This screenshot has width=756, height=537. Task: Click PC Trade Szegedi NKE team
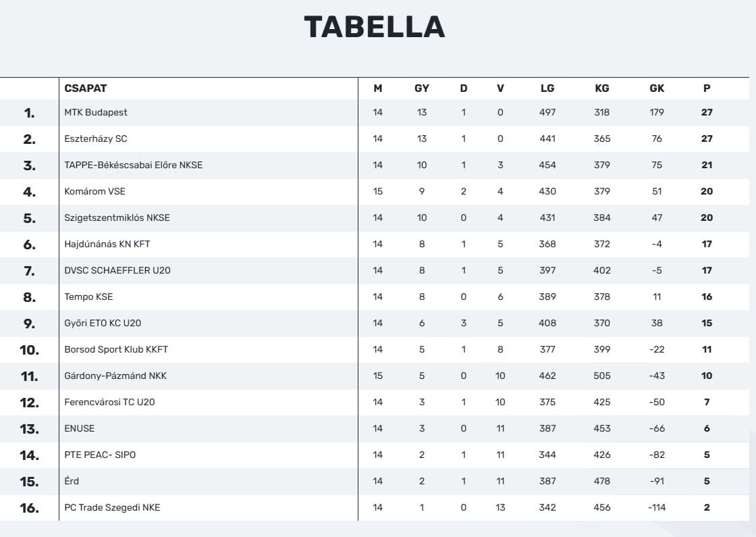pos(113,507)
